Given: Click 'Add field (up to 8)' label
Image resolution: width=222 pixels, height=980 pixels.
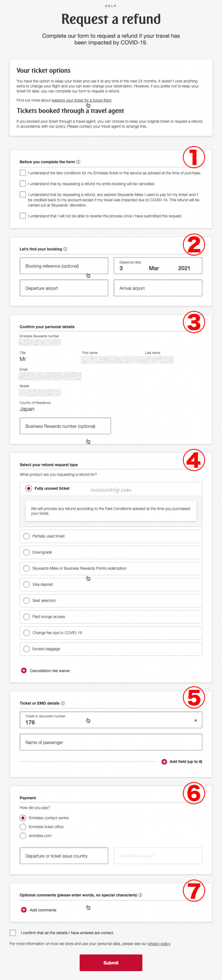Looking at the screenshot, I should tap(186, 762).
